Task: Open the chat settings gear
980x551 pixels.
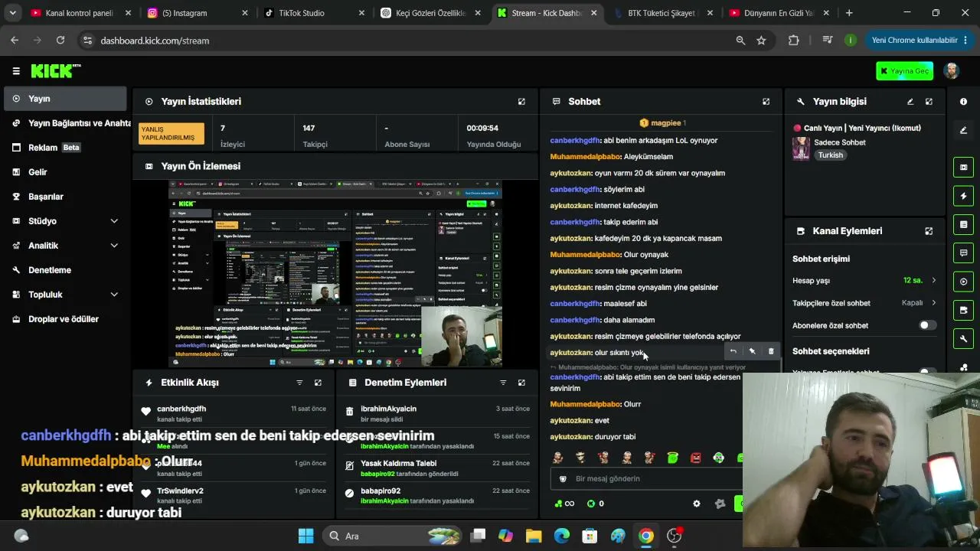Action: [696, 504]
